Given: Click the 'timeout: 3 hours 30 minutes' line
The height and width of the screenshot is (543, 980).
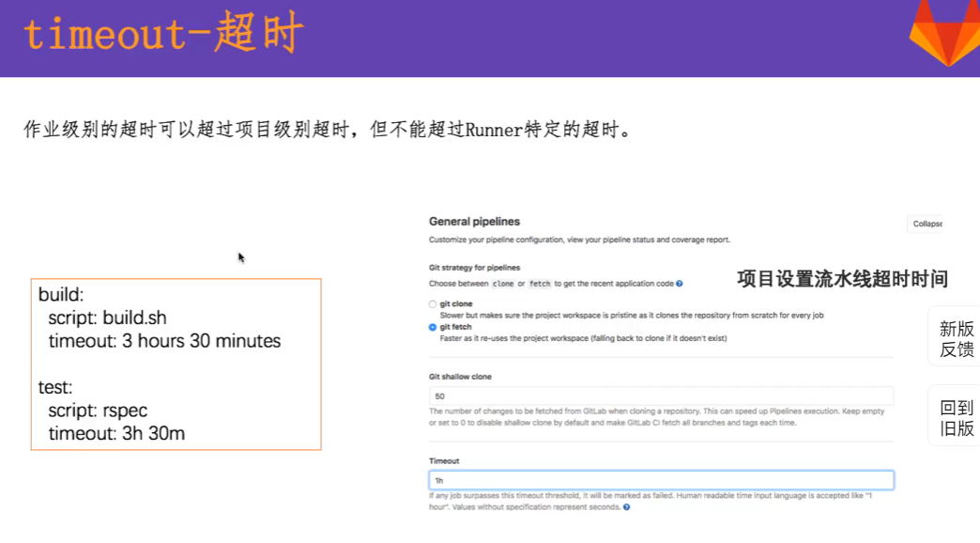Looking at the screenshot, I should coord(164,341).
